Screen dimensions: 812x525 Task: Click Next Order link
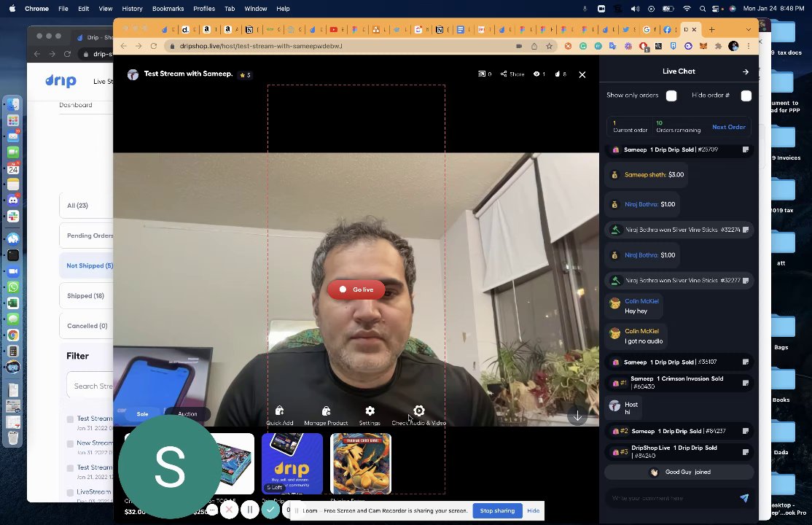click(729, 127)
